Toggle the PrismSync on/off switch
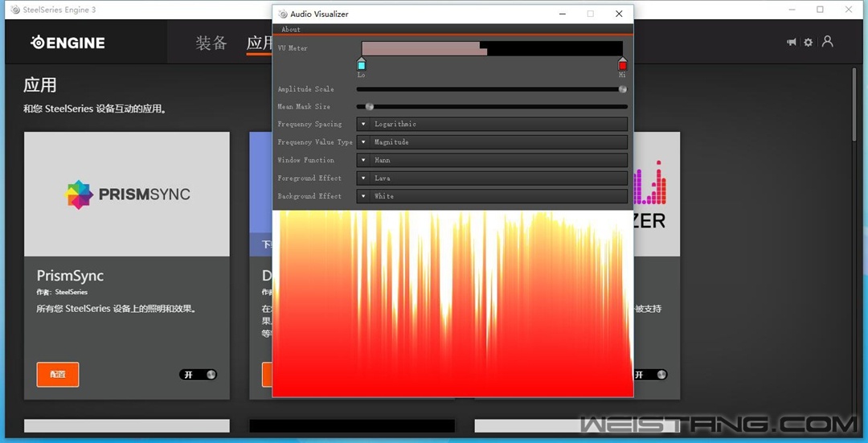Screen dimensions: 868x443 pos(199,375)
